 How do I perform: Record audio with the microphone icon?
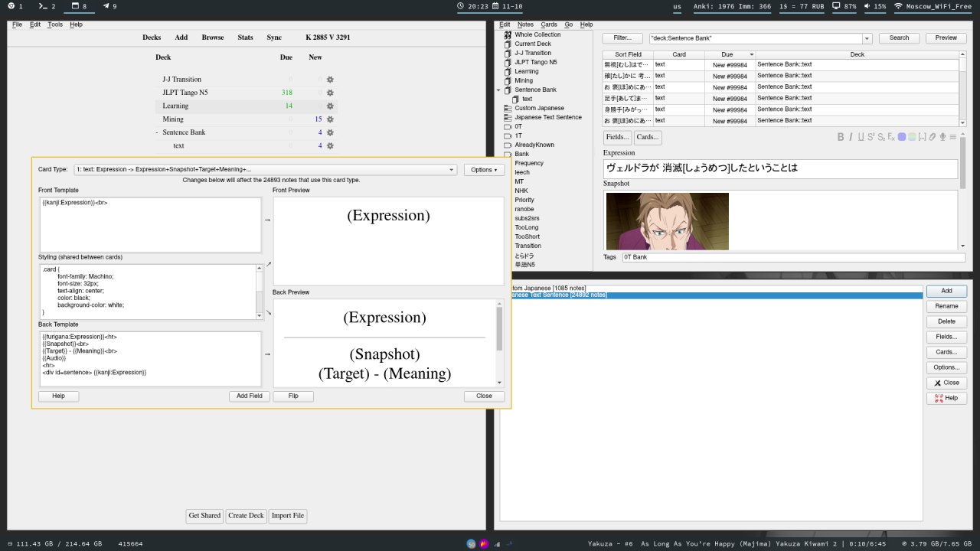click(x=942, y=137)
